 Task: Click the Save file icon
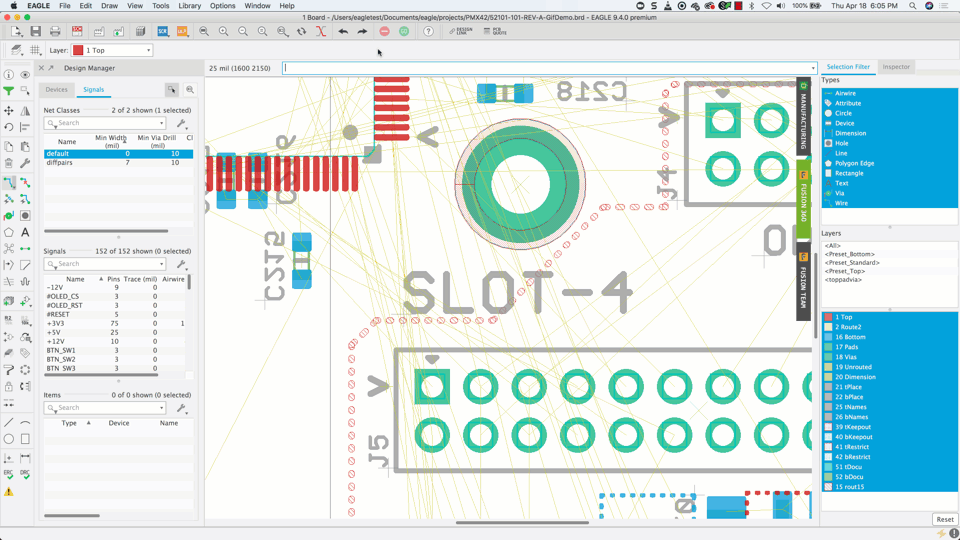35,32
